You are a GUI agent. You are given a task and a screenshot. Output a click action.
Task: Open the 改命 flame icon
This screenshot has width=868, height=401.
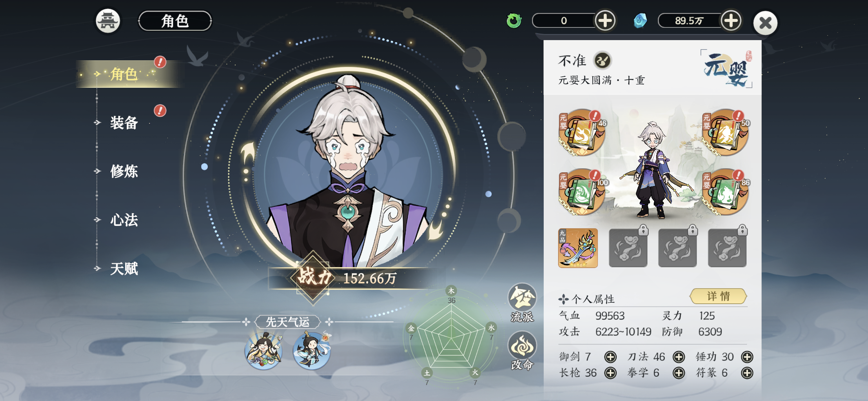pyautogui.click(x=522, y=350)
